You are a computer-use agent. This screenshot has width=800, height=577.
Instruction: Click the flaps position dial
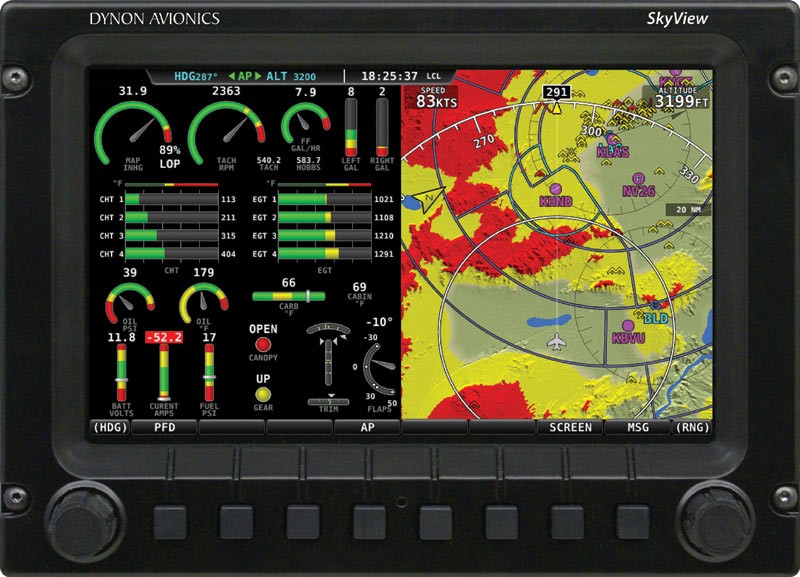(x=380, y=369)
